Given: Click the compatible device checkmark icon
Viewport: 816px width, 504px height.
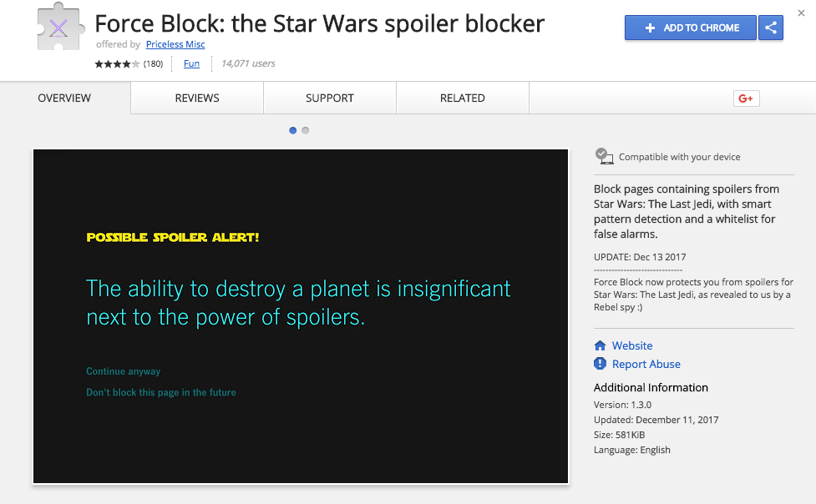Looking at the screenshot, I should tap(603, 156).
